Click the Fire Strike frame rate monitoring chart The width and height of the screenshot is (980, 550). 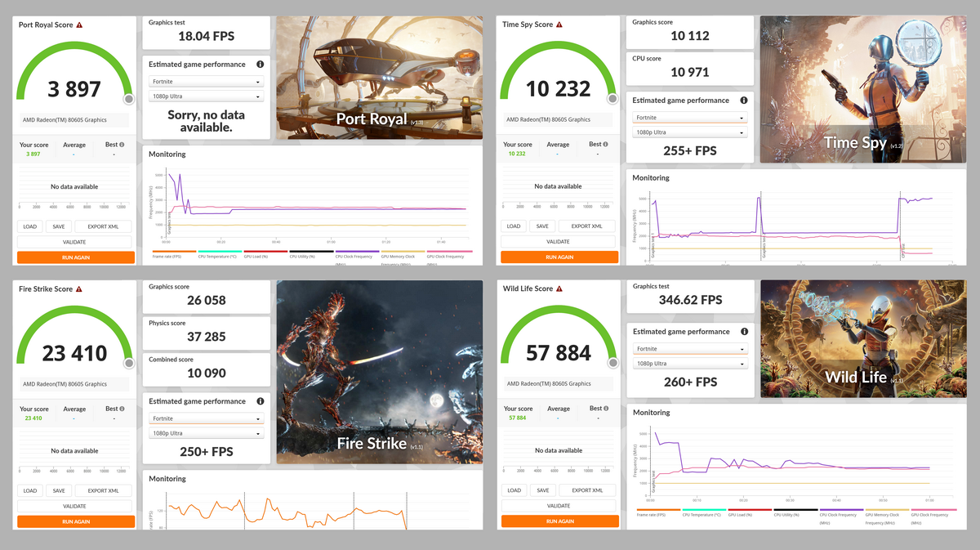286,511
